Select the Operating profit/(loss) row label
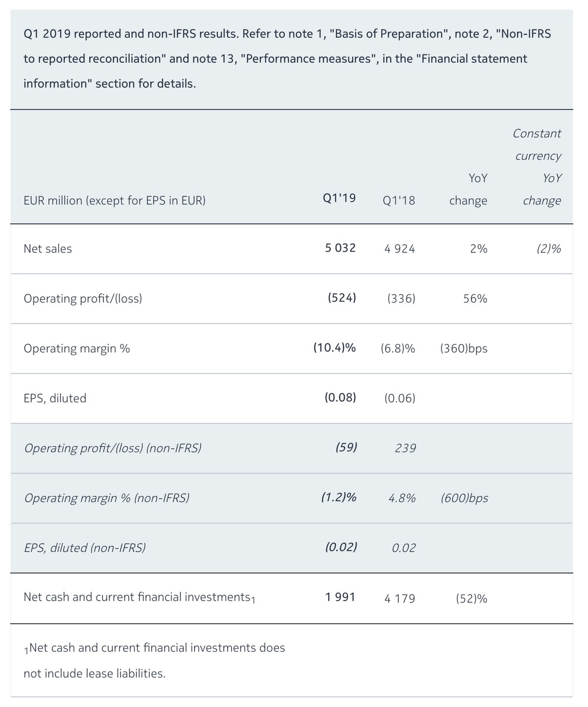Viewport: 588px width, 707px height. 83,299
